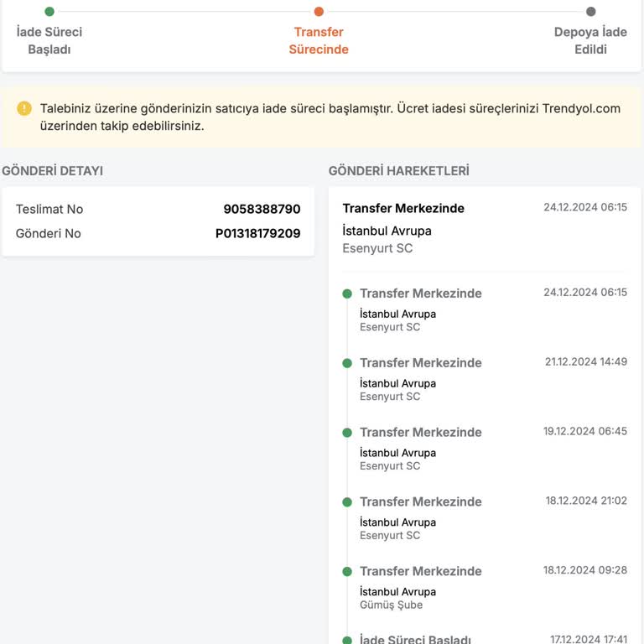Image resolution: width=644 pixels, height=644 pixels.
Task: Click the GÖNDERİ DETAYI section heading
Action: [52, 171]
